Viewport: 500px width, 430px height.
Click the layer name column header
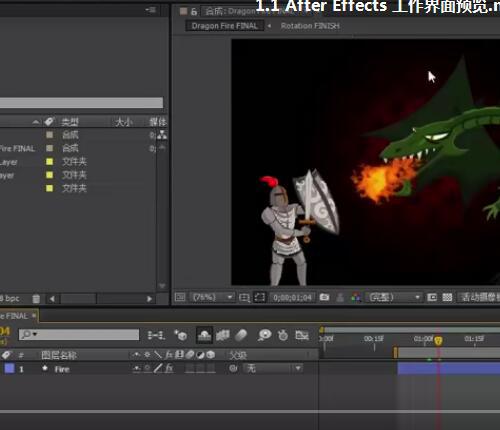tap(59, 355)
